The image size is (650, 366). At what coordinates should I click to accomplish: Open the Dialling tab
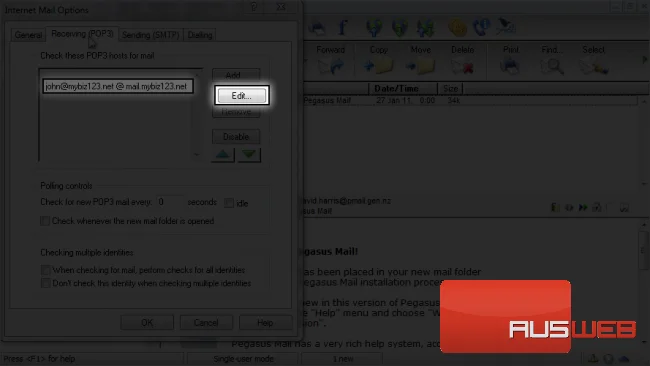point(200,35)
